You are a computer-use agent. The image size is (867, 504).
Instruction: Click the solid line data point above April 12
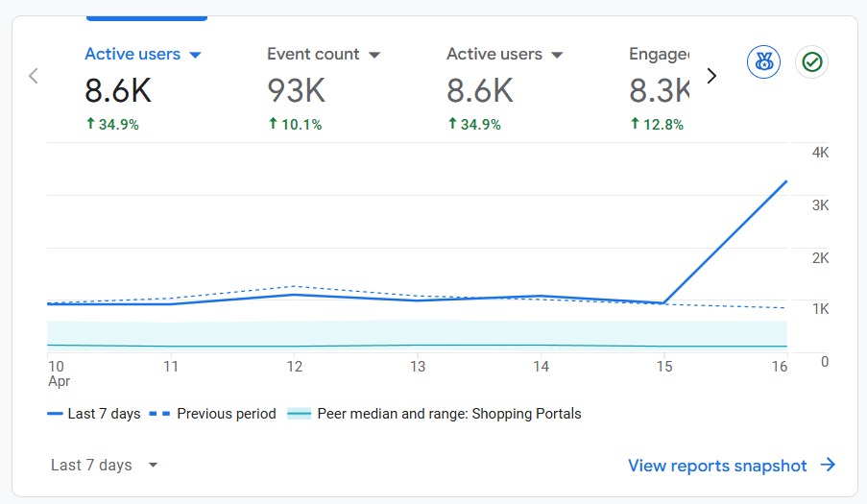click(x=295, y=295)
